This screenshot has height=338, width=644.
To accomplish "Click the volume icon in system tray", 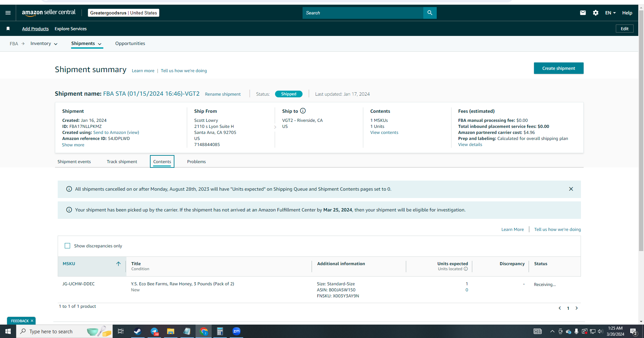I will [600, 331].
